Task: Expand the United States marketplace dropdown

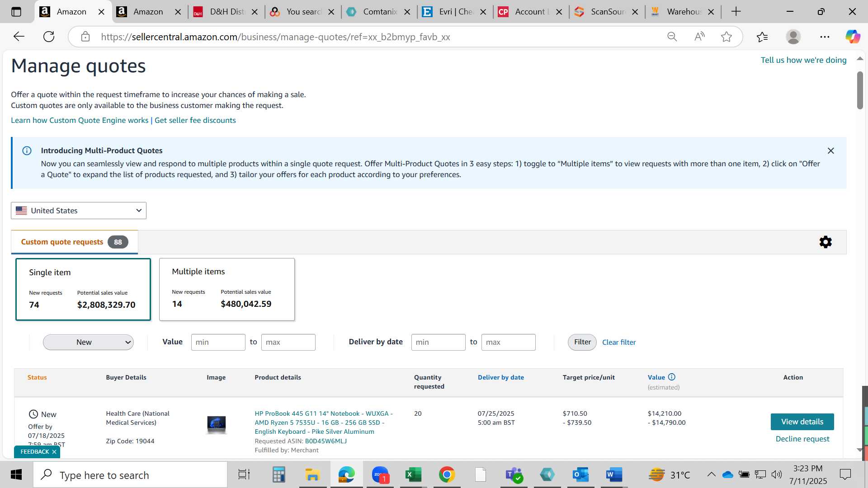Action: pos(79,211)
